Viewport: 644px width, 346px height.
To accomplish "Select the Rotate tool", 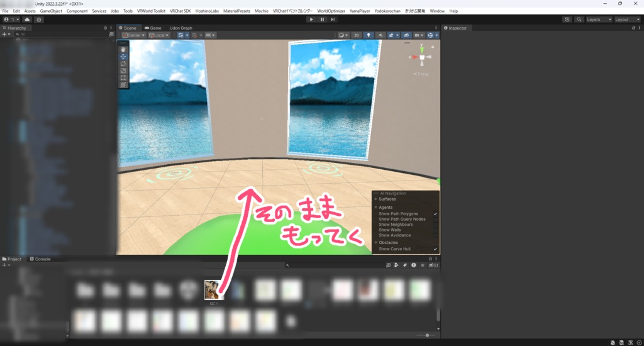I will pos(123,64).
